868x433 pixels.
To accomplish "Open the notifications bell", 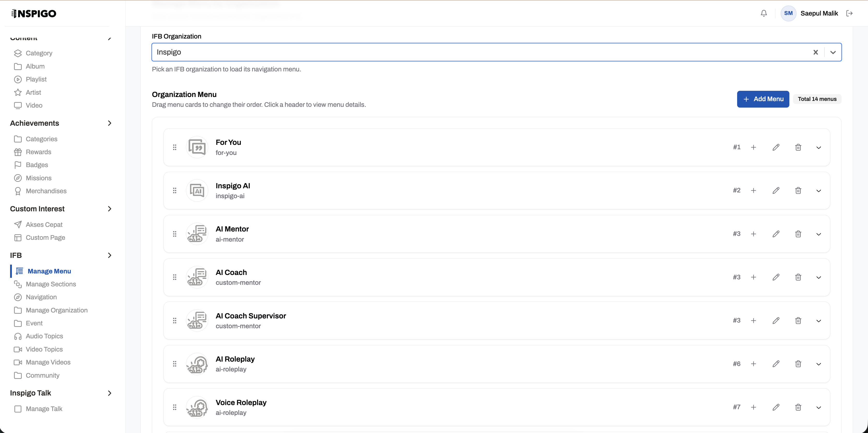I will click(764, 13).
